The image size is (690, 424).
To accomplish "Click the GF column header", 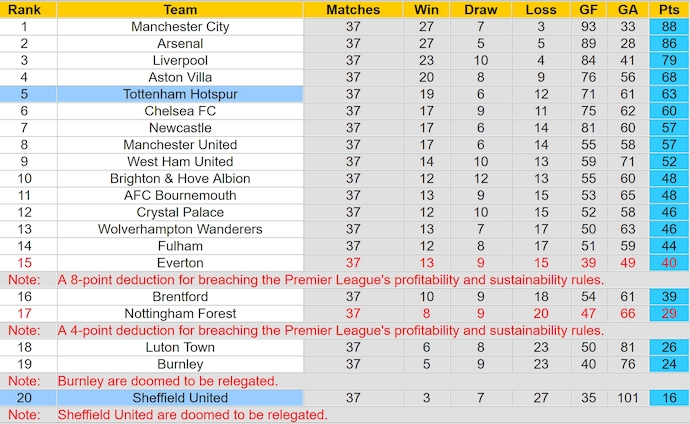I will [x=587, y=9].
